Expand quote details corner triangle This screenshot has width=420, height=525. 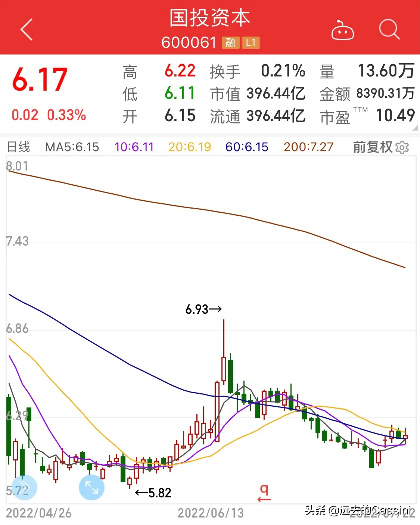[415, 128]
